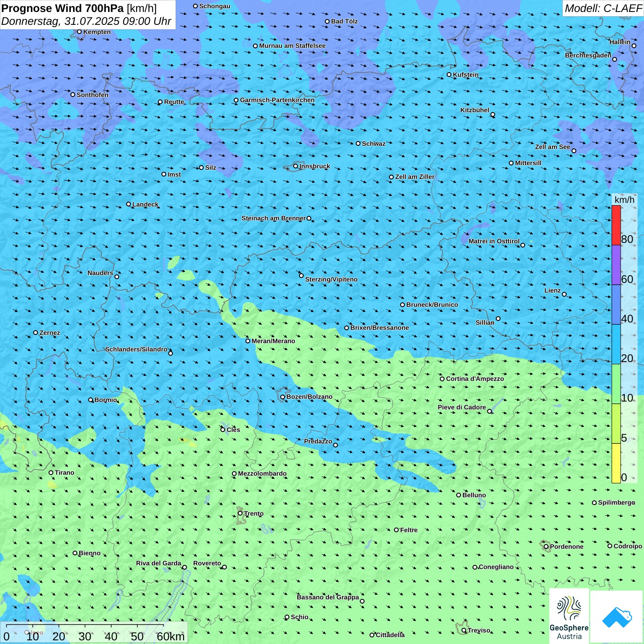Select the cyan legend segment between 20 and 40
The image size is (644, 644).
pos(616,345)
